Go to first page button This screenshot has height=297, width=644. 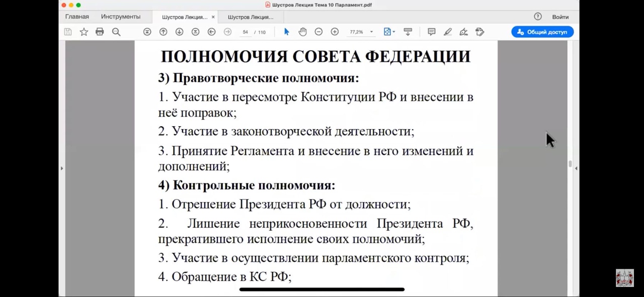tap(147, 32)
